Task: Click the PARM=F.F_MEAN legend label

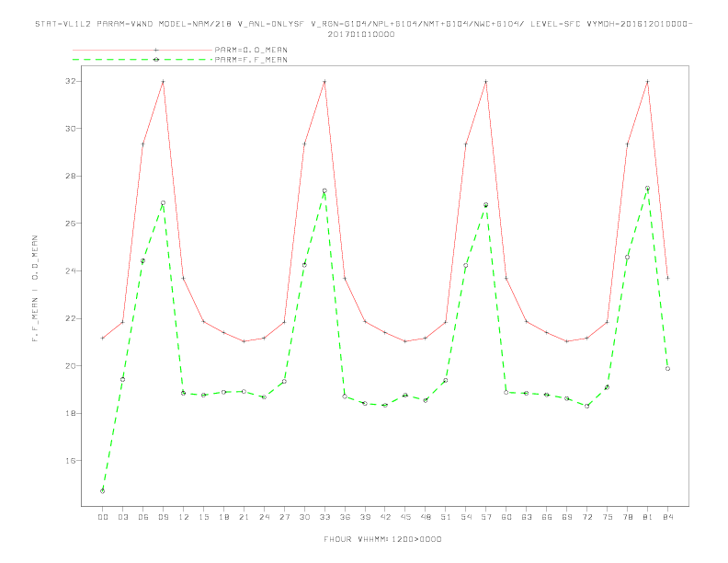Action: (251, 60)
